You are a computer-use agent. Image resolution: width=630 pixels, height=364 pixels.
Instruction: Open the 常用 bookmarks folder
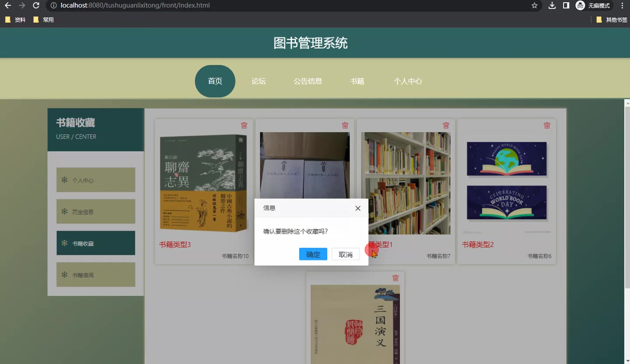tap(43, 20)
